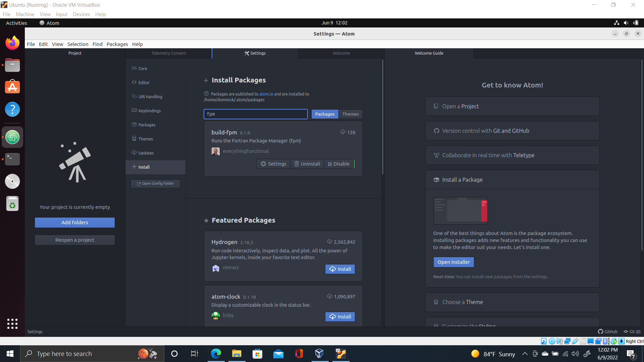Image resolution: width=644 pixels, height=362 pixels.
Task: Open the Packages menu in Atom
Action: tap(117, 44)
